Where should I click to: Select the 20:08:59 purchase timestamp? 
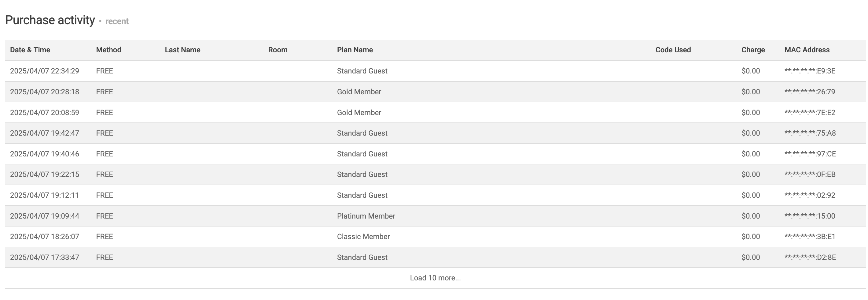tap(45, 112)
